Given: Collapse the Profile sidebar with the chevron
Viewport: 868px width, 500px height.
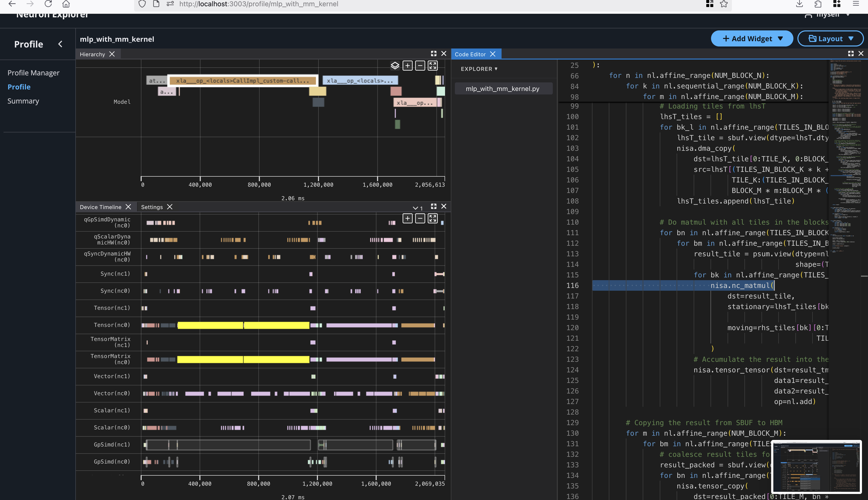Looking at the screenshot, I should coord(61,44).
